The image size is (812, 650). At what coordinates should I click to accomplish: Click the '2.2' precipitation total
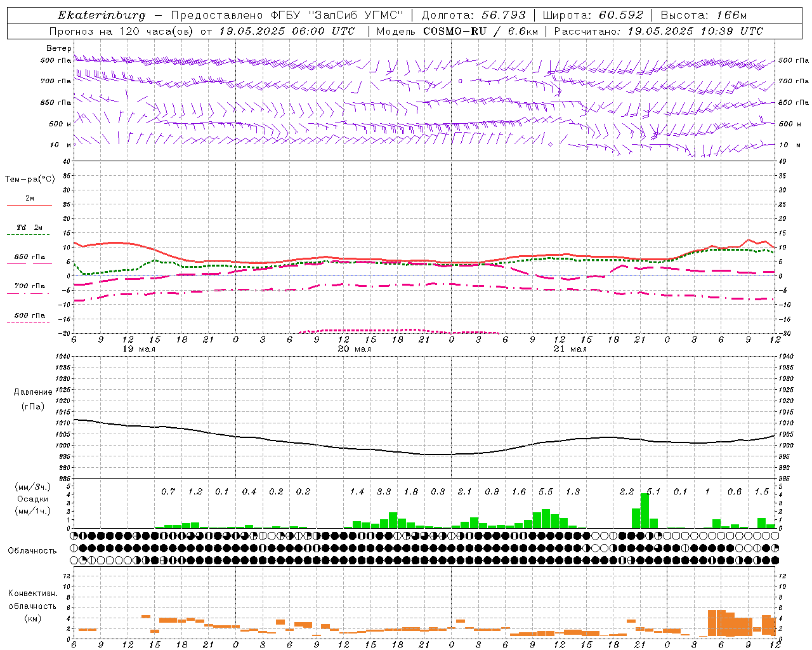tap(627, 492)
